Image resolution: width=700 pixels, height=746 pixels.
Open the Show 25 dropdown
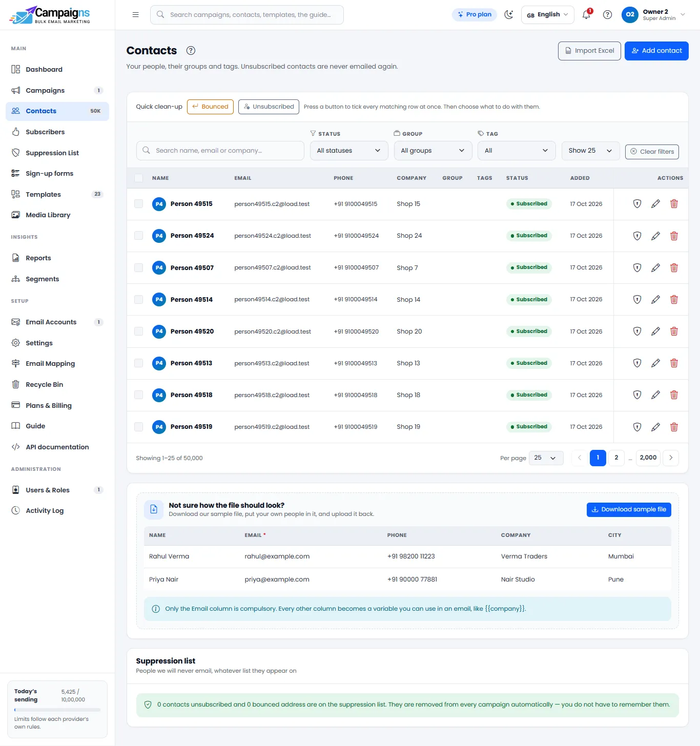point(590,151)
